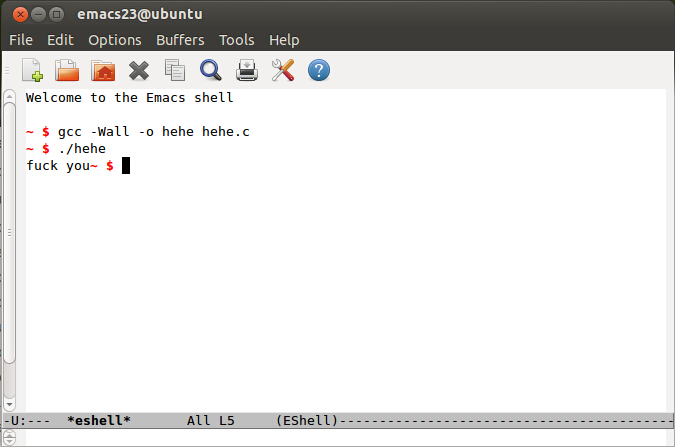Click the './hehe' command line
This screenshot has width=675, height=447.
coord(82,149)
